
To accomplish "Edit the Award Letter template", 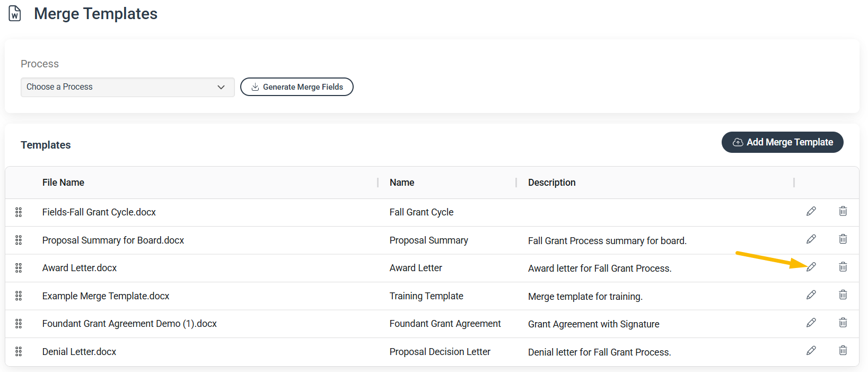I will (x=811, y=267).
